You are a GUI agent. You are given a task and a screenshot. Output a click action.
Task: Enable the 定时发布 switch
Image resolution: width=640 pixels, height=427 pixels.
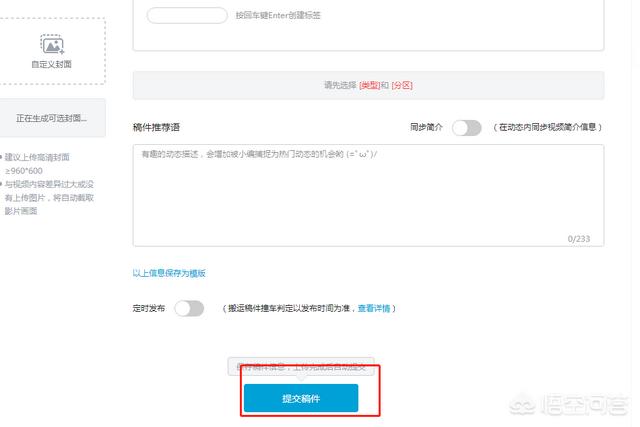[x=189, y=308]
